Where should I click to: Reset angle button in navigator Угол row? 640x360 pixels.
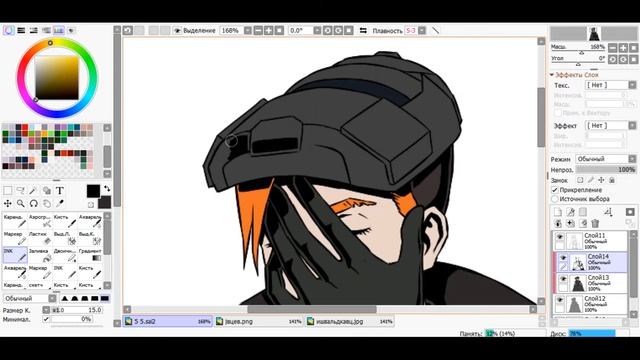[633, 59]
